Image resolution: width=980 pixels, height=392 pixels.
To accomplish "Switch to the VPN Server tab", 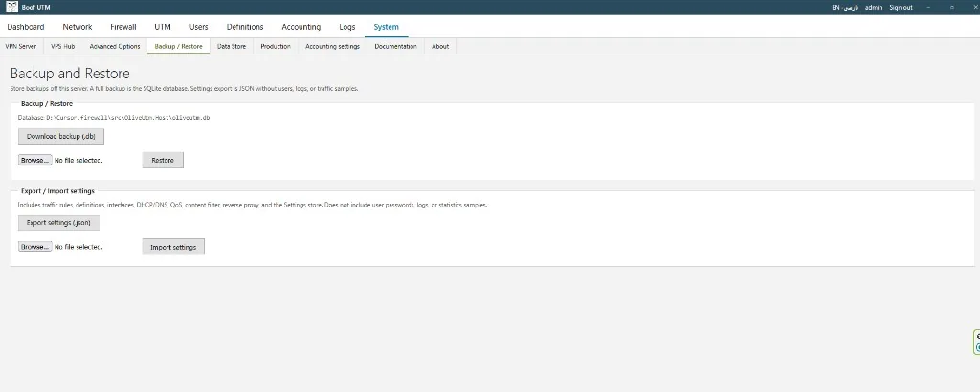I will coord(21,46).
